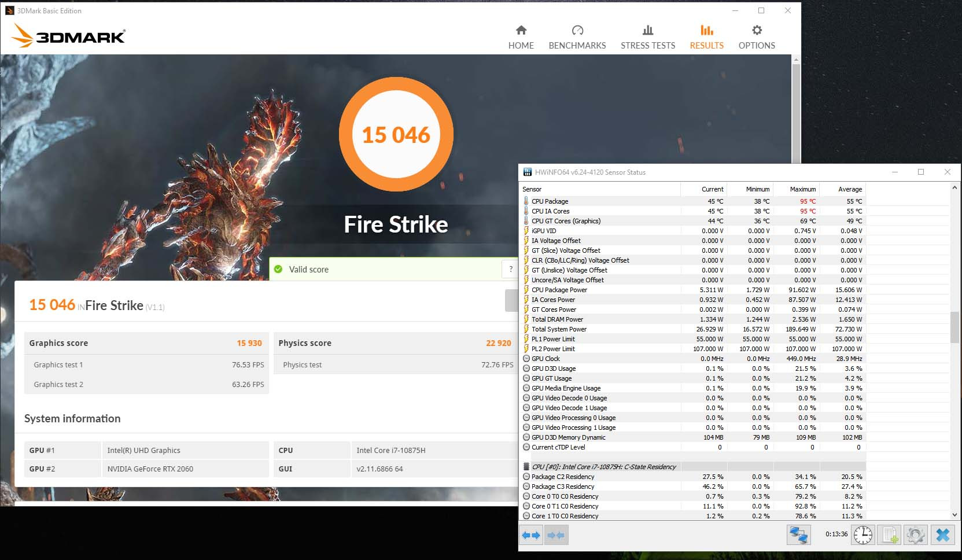962x560 pixels.
Task: Click the Graphics test 2 result 63.26 FPS
Action: tap(248, 384)
